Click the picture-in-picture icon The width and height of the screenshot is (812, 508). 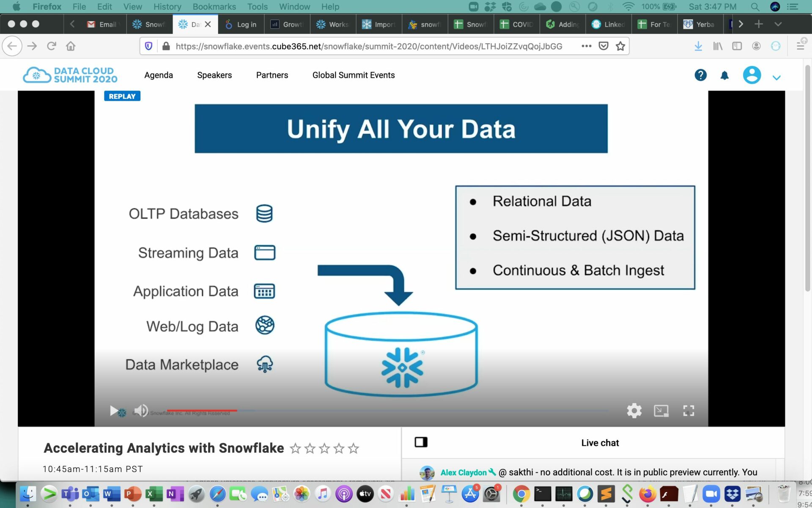661,410
